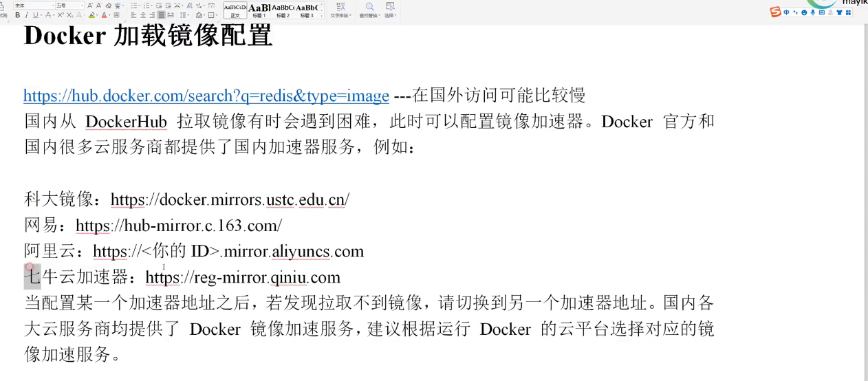Click the line spacing icon
Screen dimensions: 868x381
click(x=183, y=15)
